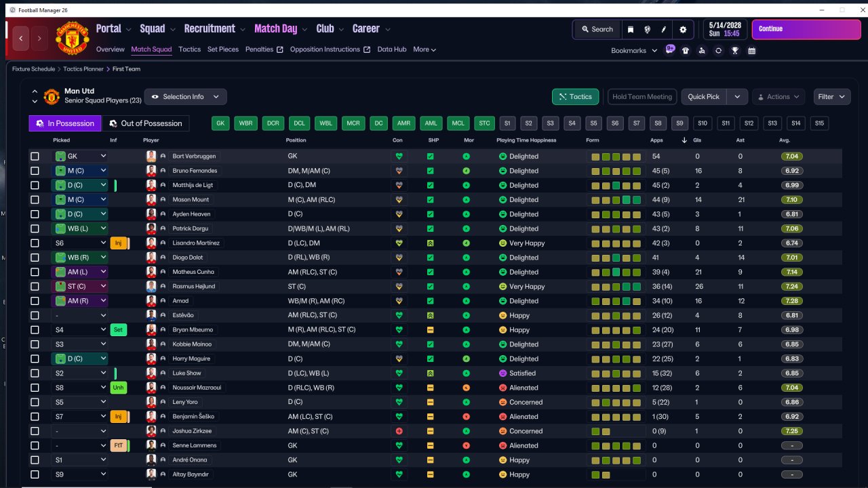This screenshot has width=868, height=488.
Task: Open the messages icon with 9+ badge
Action: pos(670,50)
